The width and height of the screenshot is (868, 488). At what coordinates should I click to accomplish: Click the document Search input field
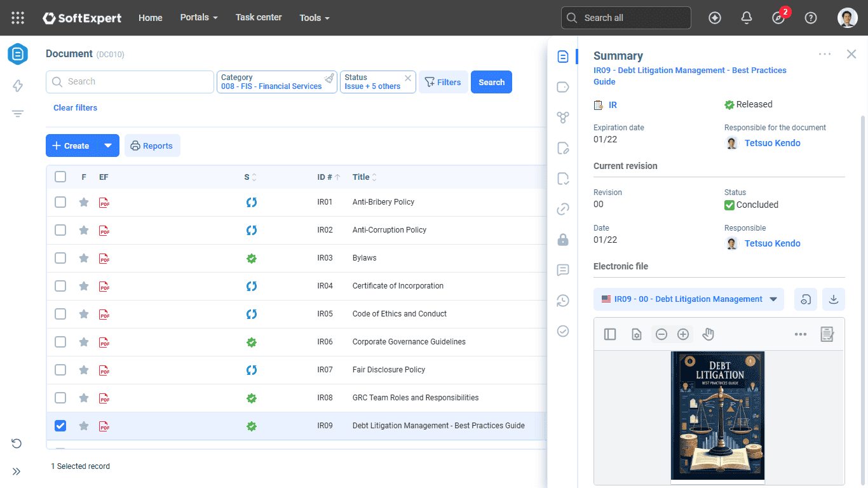tap(130, 82)
